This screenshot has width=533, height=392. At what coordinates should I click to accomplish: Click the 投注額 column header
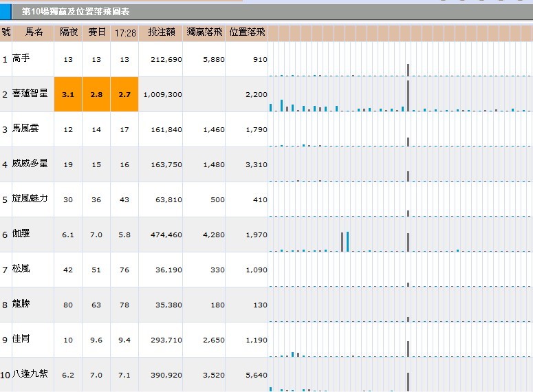point(161,32)
